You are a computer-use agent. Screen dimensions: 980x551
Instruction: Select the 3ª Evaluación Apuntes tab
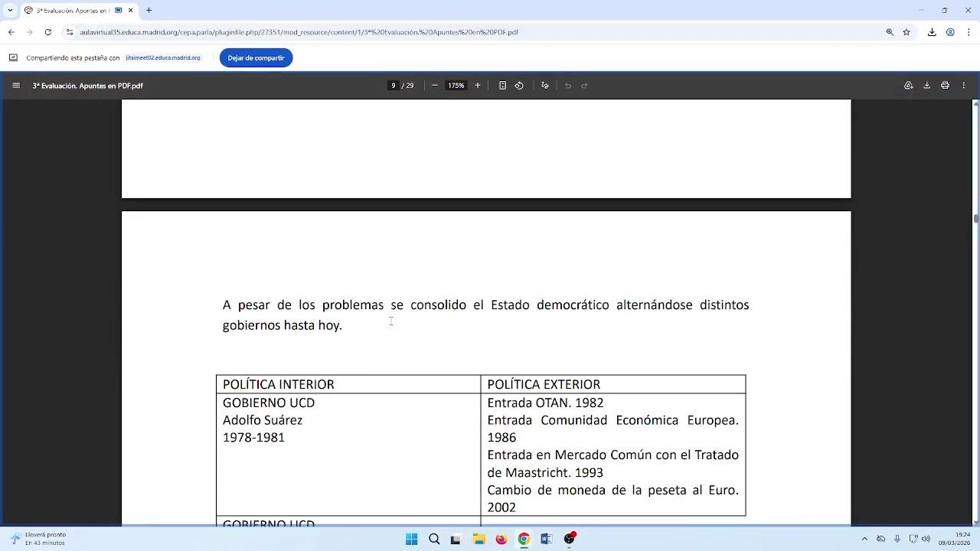coord(79,11)
